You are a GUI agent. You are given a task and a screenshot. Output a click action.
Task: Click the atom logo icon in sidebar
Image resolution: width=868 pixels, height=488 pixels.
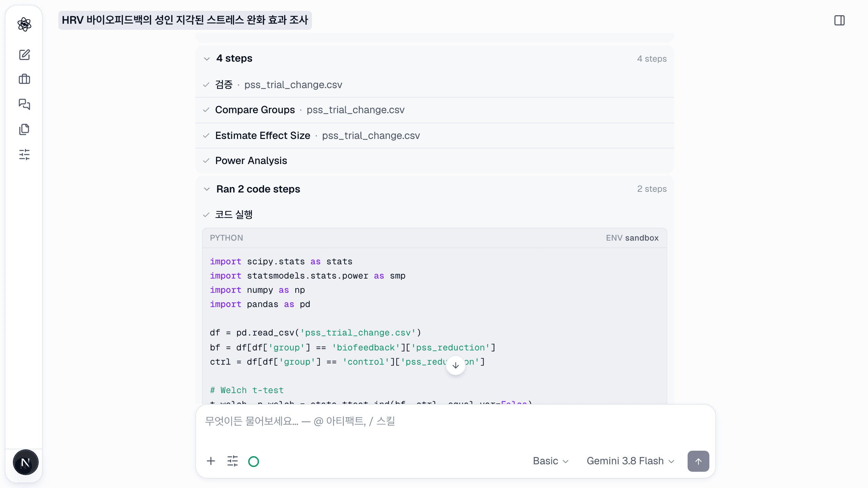24,24
